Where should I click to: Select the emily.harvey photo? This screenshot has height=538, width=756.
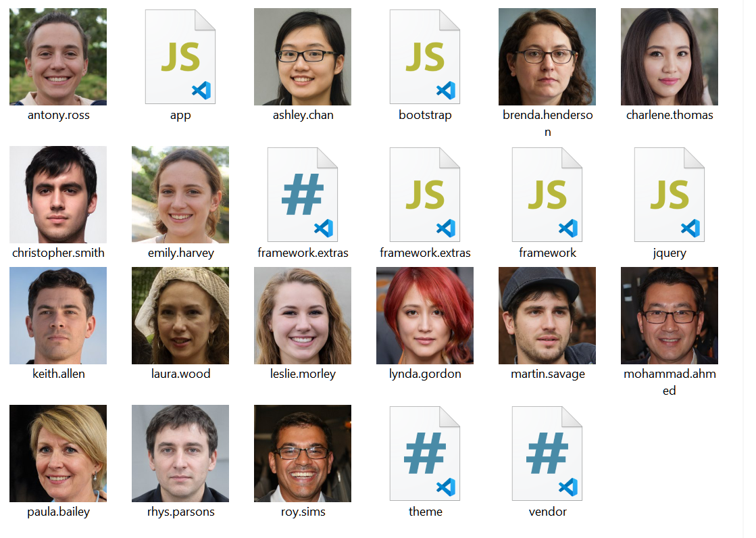(180, 195)
